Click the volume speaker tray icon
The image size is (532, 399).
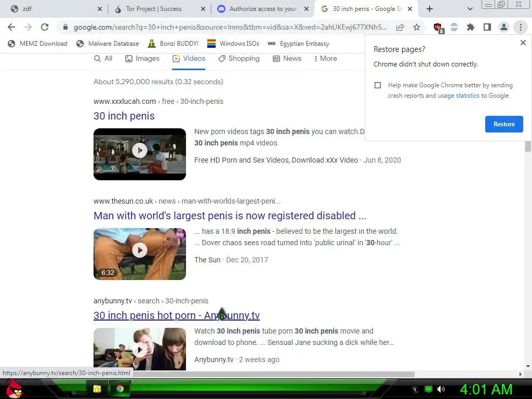coord(441,389)
